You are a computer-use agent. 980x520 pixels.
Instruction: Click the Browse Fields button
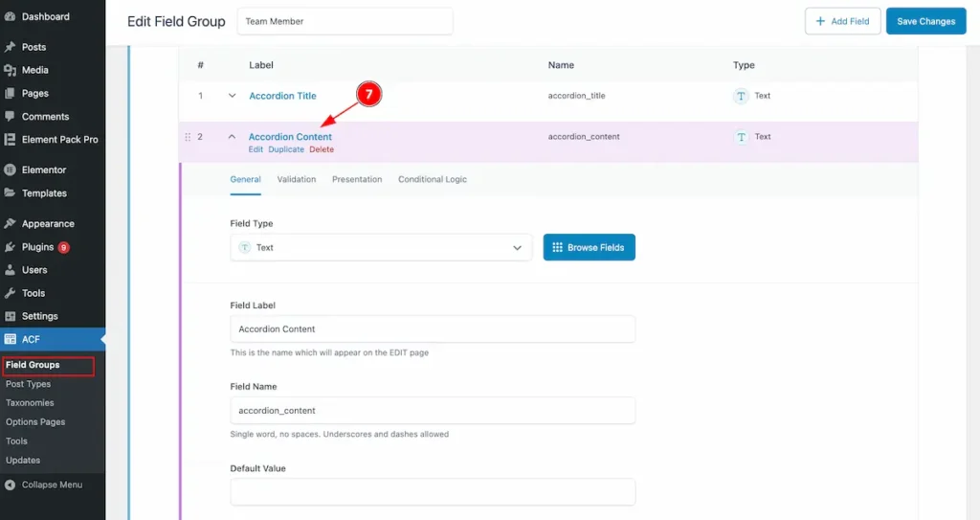(589, 247)
